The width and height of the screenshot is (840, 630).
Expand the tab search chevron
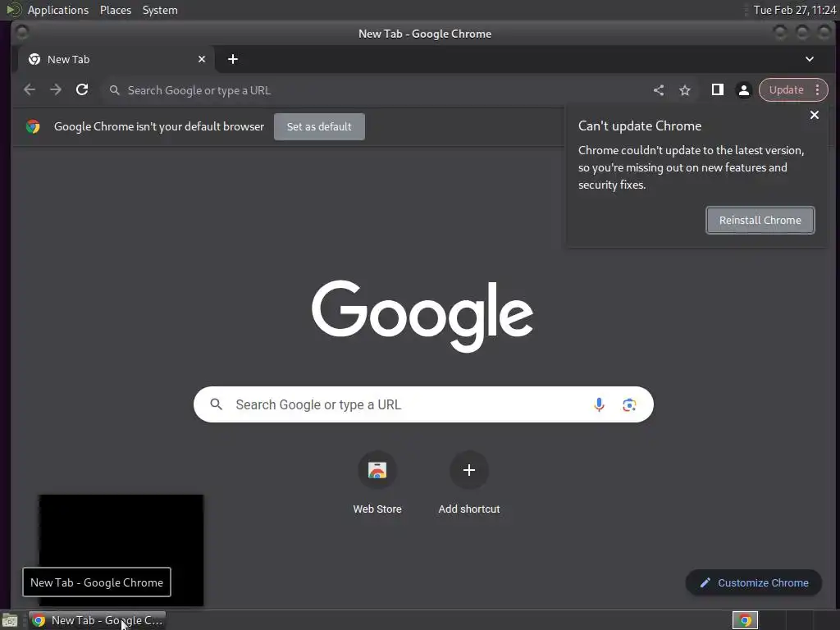[810, 59]
